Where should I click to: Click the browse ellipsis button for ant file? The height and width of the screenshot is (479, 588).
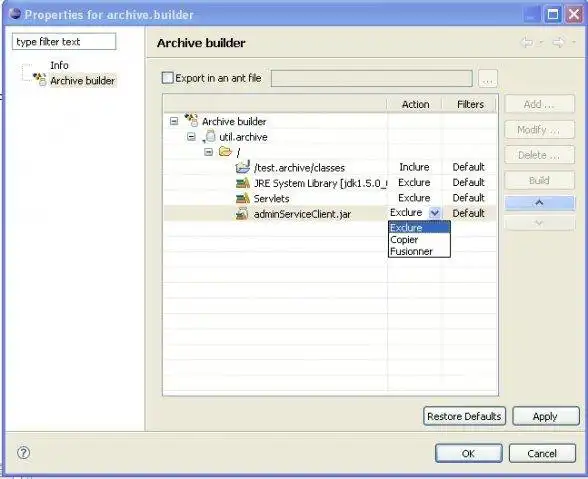coord(488,78)
